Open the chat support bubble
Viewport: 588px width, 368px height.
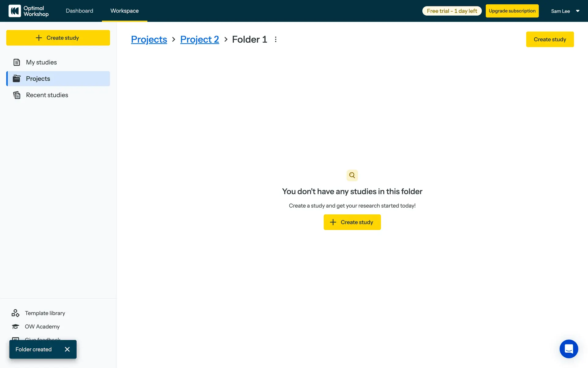569,349
